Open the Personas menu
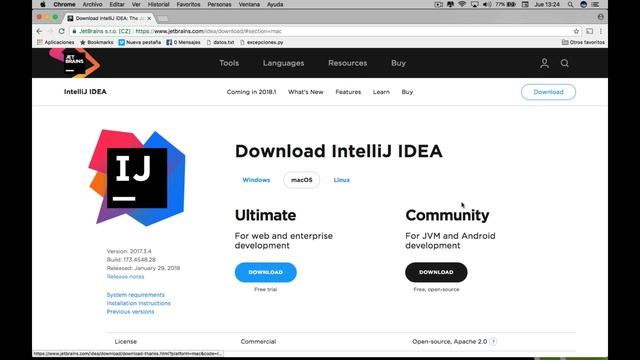 pos(219,4)
